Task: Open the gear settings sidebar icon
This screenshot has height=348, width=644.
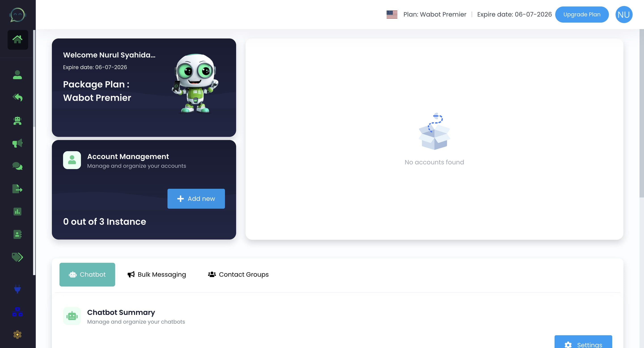Action: click(x=17, y=335)
